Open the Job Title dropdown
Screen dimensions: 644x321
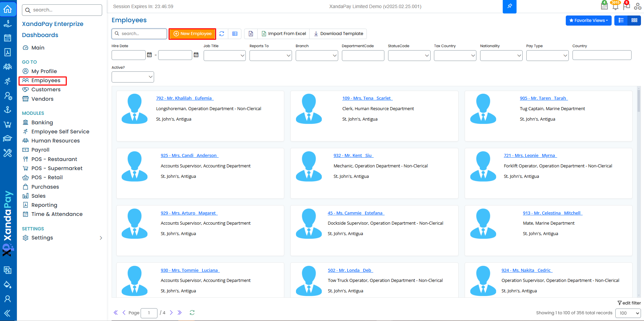coord(225,56)
